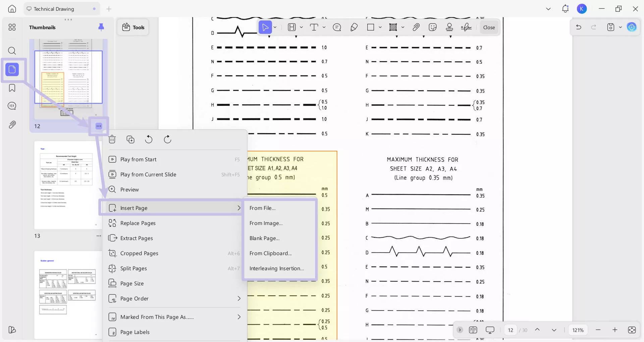Open the signature tool
Screen dimensions: 644x342
click(466, 27)
